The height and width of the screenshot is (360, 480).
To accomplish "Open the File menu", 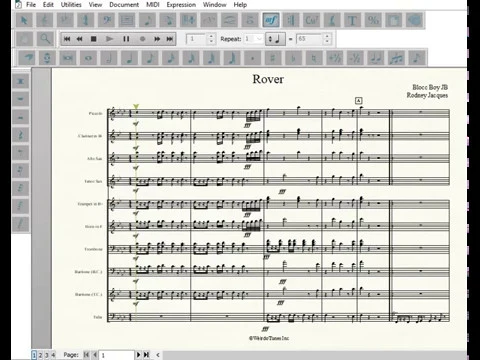I will [31, 5].
